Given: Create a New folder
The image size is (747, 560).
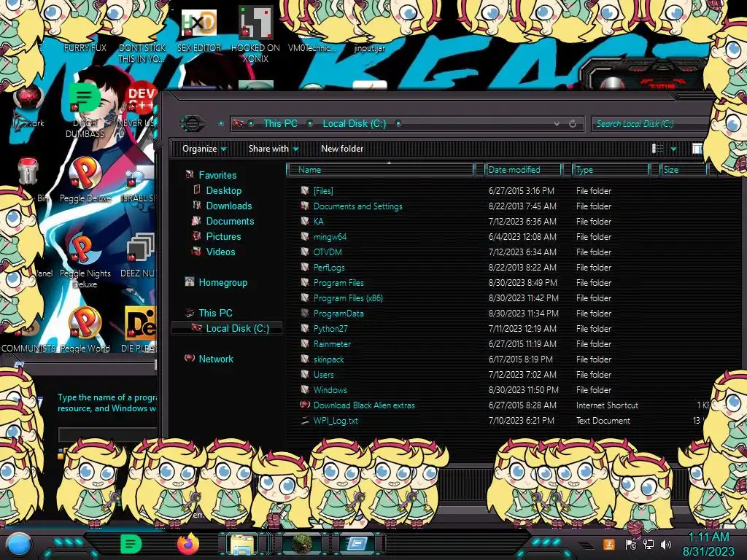Looking at the screenshot, I should click(342, 149).
